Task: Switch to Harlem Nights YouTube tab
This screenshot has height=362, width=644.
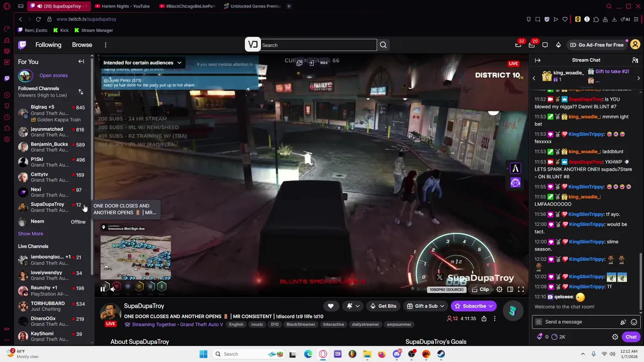Action: (123, 6)
